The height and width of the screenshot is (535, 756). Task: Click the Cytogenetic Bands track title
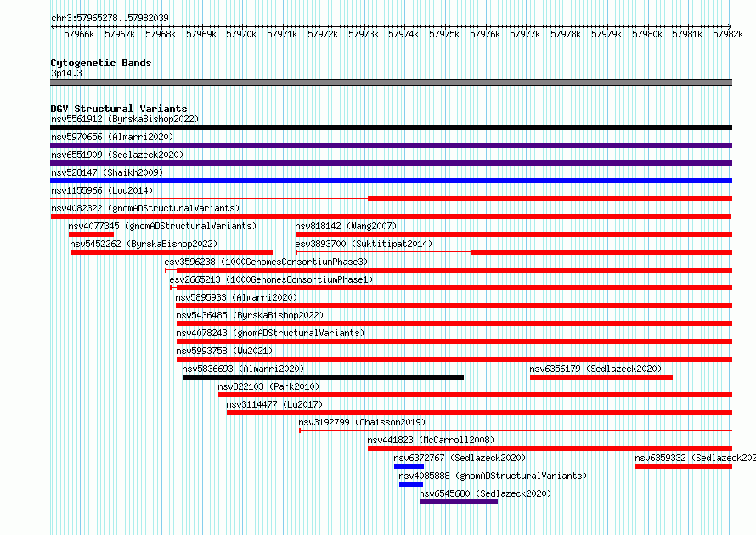click(101, 63)
